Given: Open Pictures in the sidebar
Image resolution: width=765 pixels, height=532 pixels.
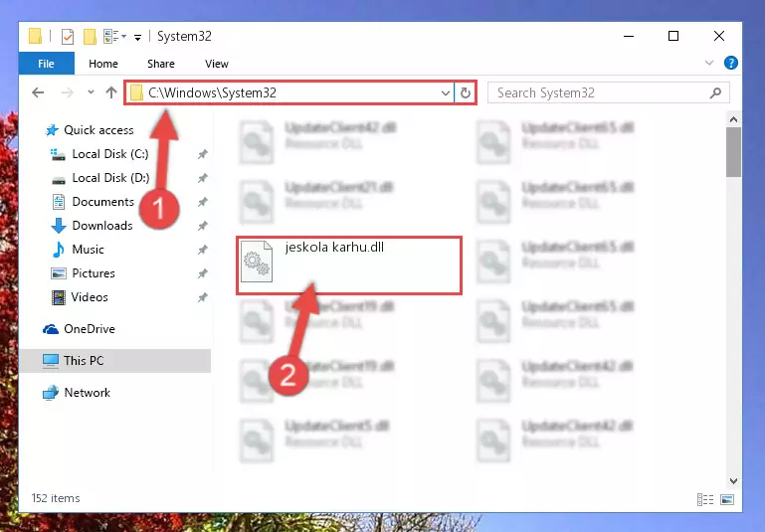Looking at the screenshot, I should pos(94,273).
